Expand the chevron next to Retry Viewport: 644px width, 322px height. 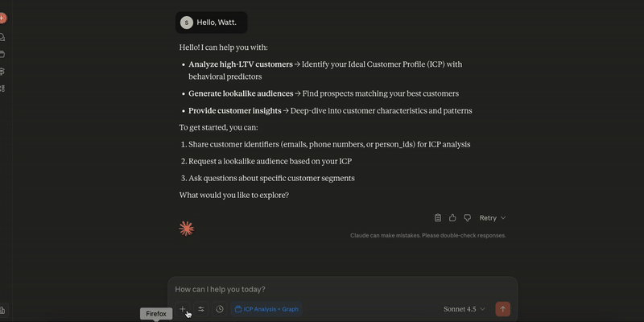click(503, 218)
